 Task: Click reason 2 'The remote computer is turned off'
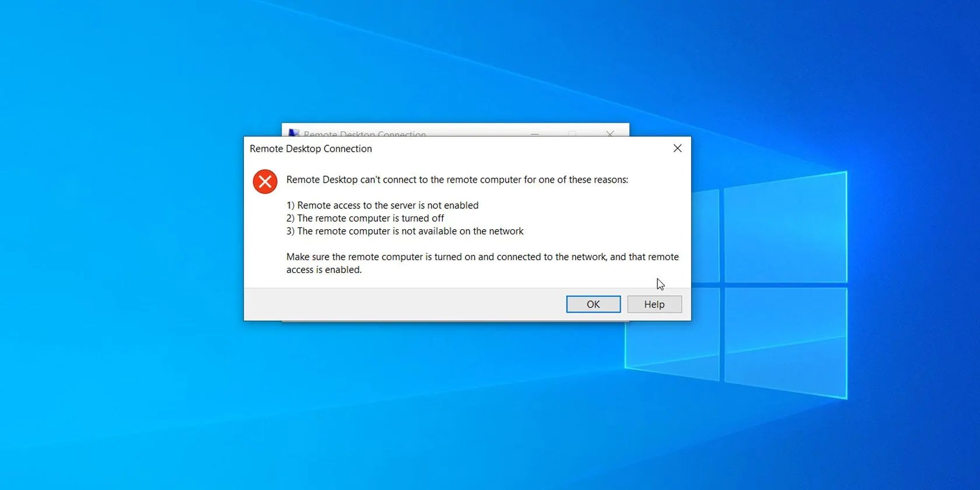click(365, 218)
